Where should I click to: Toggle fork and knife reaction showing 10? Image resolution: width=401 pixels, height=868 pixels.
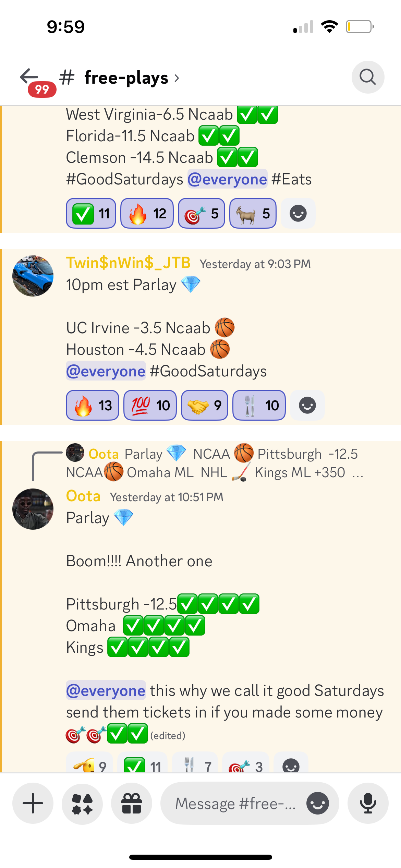(x=259, y=405)
